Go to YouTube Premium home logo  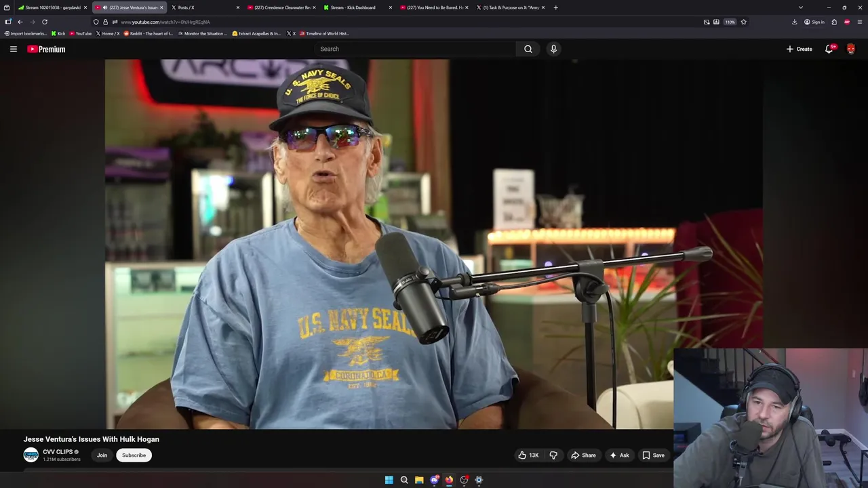pyautogui.click(x=46, y=49)
